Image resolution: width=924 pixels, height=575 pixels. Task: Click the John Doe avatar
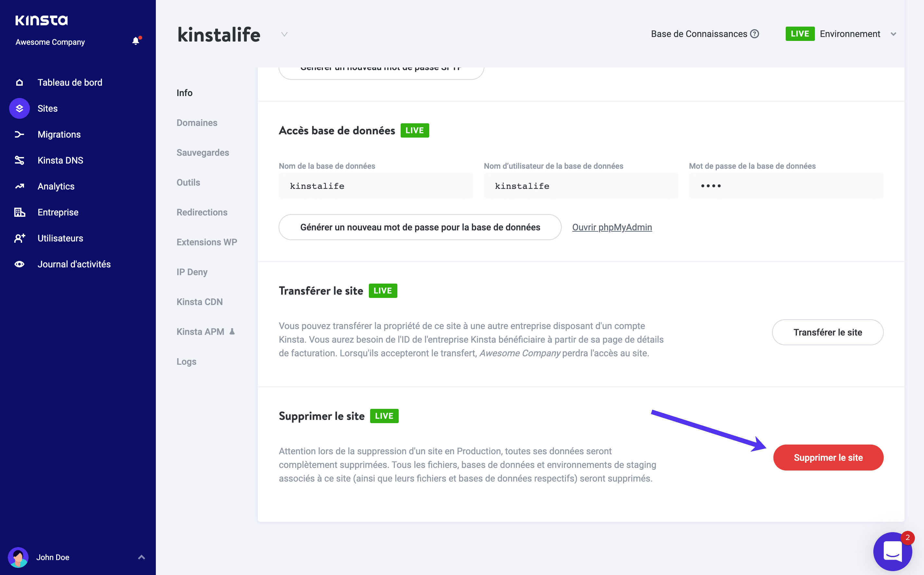[18, 557]
